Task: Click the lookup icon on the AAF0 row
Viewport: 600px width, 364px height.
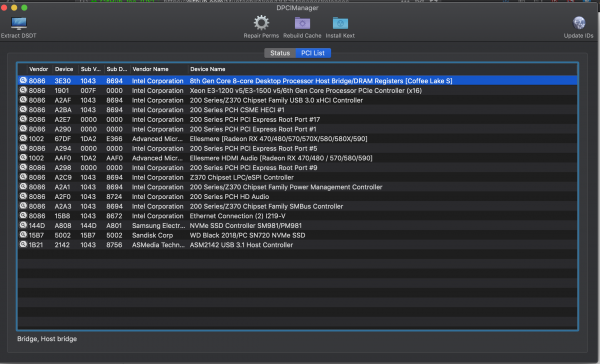Action: pyautogui.click(x=23, y=158)
